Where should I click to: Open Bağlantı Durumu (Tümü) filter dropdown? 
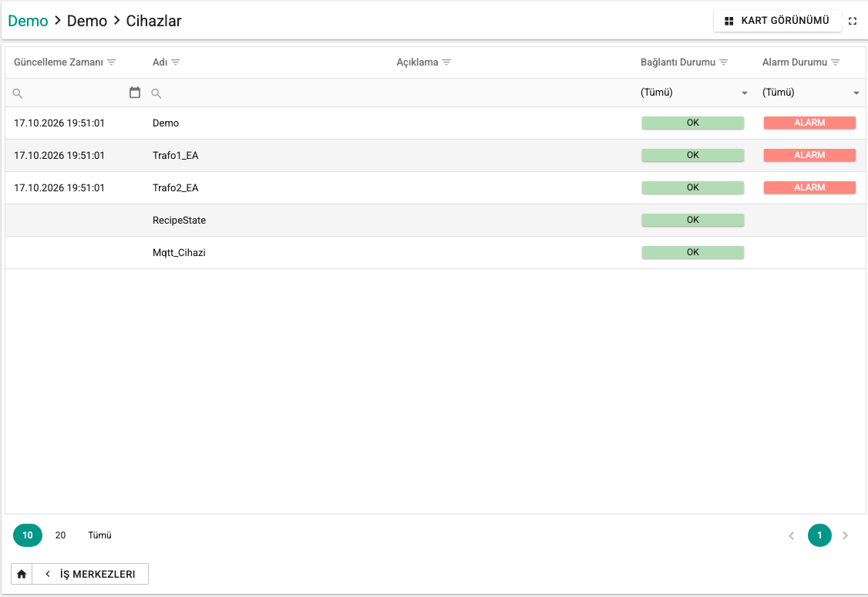[x=695, y=93]
